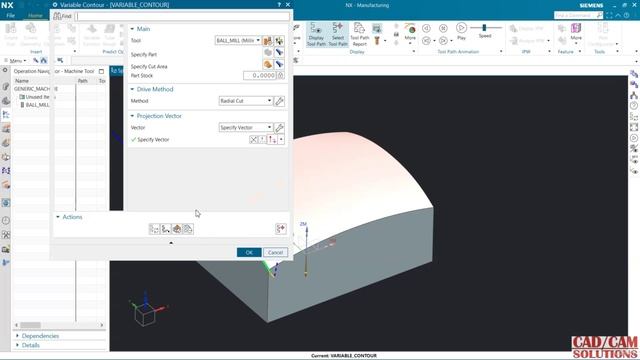Collapse the Drive Method section
This screenshot has height=360, width=640.
(132, 89)
